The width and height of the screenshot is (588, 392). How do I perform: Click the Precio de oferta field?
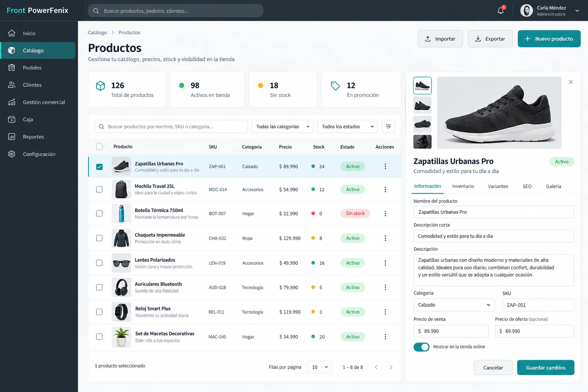coord(534,331)
